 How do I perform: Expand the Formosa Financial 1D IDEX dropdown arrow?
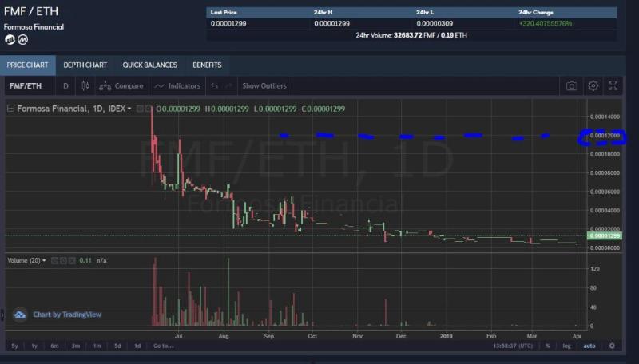[129, 109]
